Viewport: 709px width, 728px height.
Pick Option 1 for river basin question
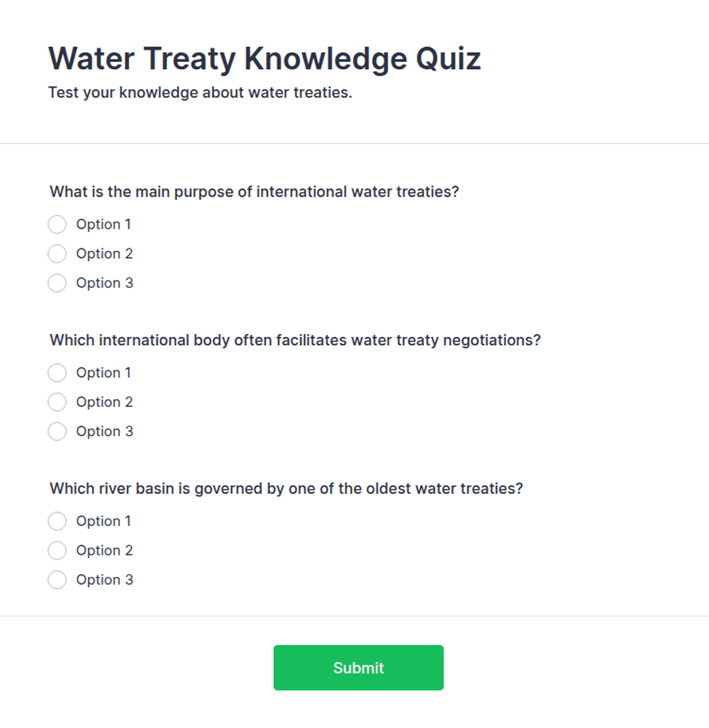point(57,521)
